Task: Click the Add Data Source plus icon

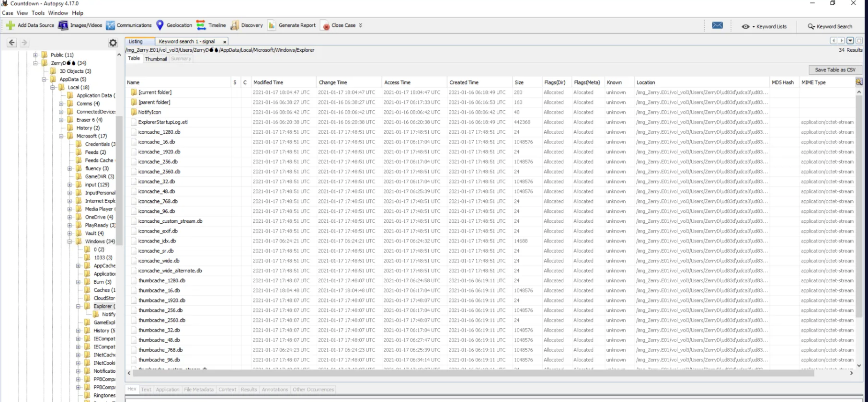Action: click(10, 25)
